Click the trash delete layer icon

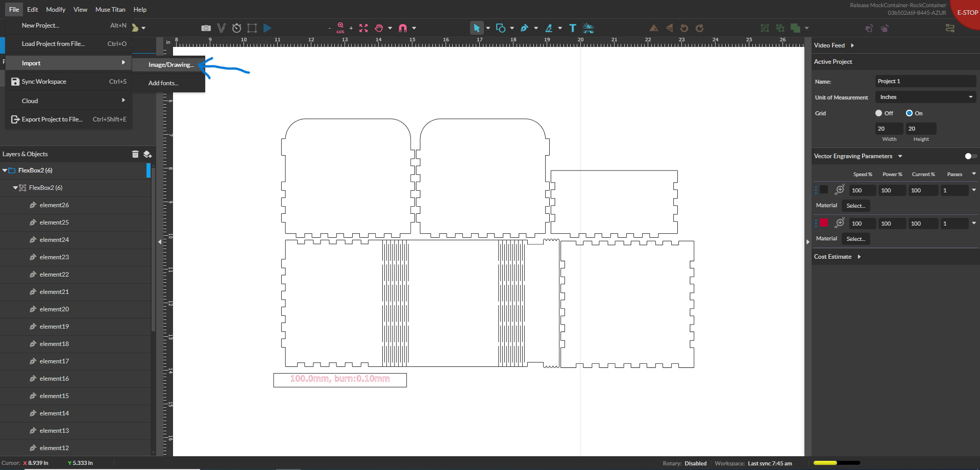point(135,154)
